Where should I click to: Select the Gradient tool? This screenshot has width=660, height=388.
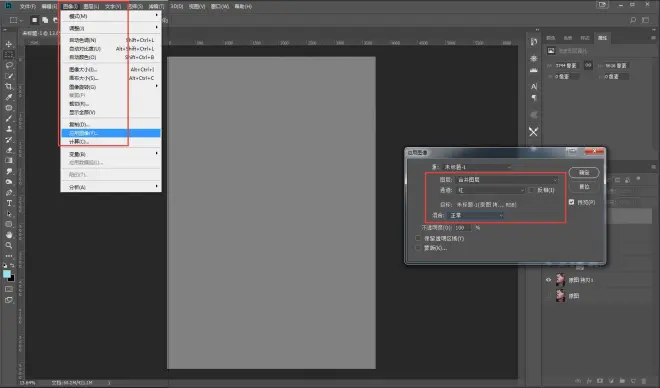coord(8,160)
